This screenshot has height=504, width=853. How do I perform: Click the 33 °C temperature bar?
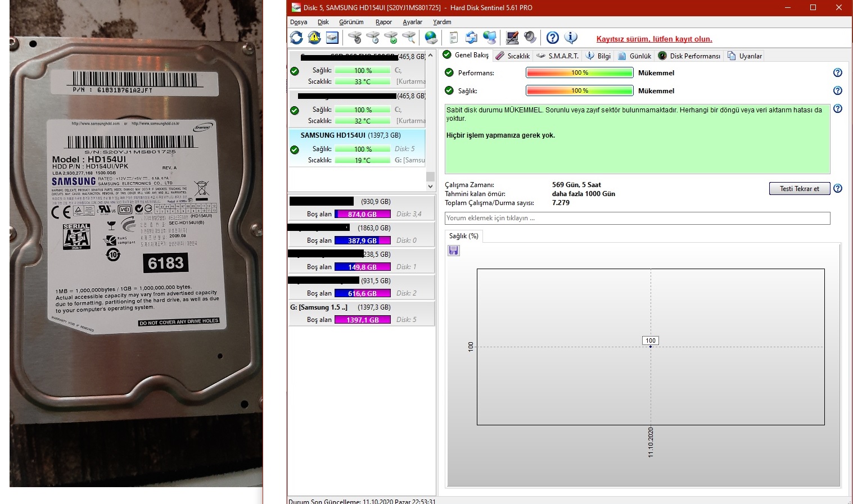[x=363, y=81]
